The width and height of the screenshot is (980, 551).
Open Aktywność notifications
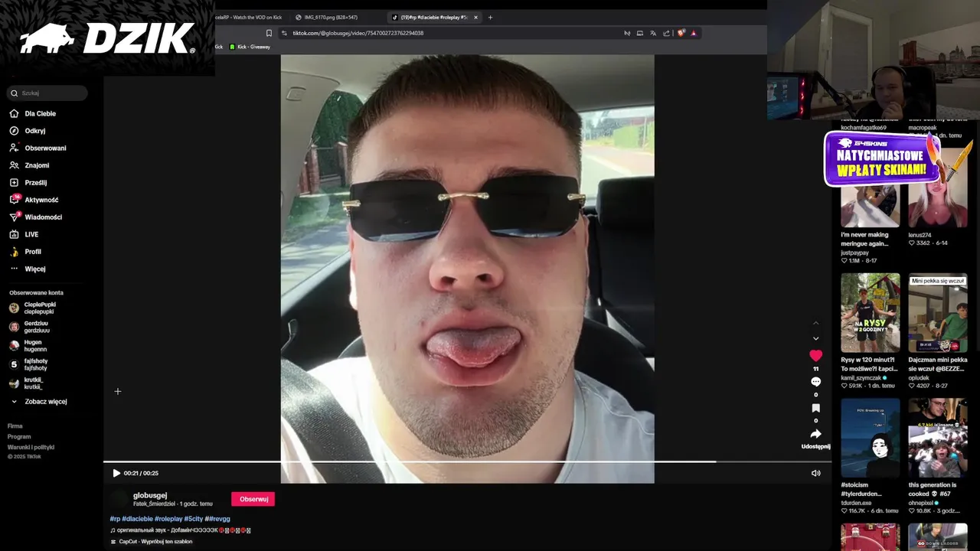click(x=41, y=200)
